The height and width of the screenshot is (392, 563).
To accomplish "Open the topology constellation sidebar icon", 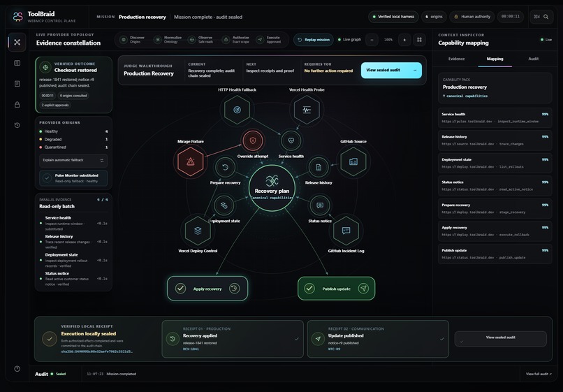I will [x=17, y=42].
